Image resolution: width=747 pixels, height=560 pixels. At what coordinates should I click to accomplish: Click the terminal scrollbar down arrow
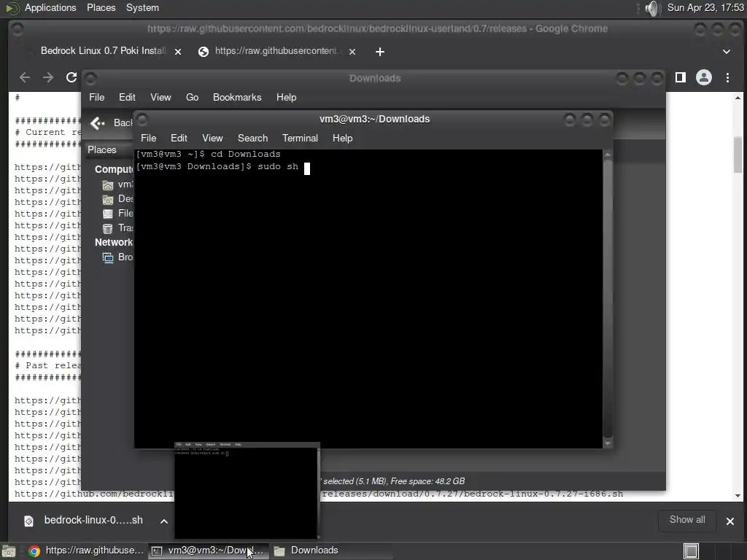608,443
